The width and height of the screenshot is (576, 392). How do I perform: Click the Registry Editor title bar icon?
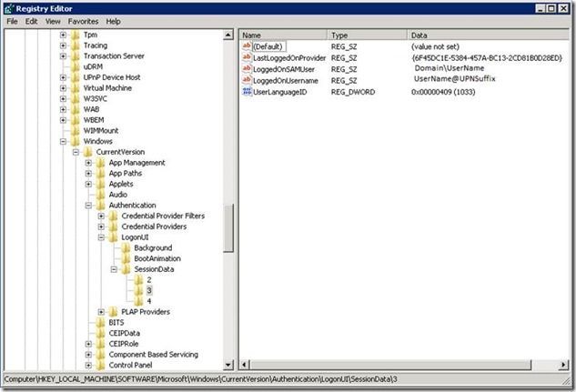coord(9,8)
